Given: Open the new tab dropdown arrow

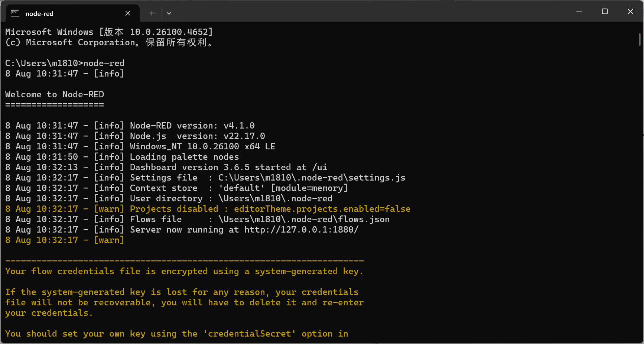Looking at the screenshot, I should [169, 13].
